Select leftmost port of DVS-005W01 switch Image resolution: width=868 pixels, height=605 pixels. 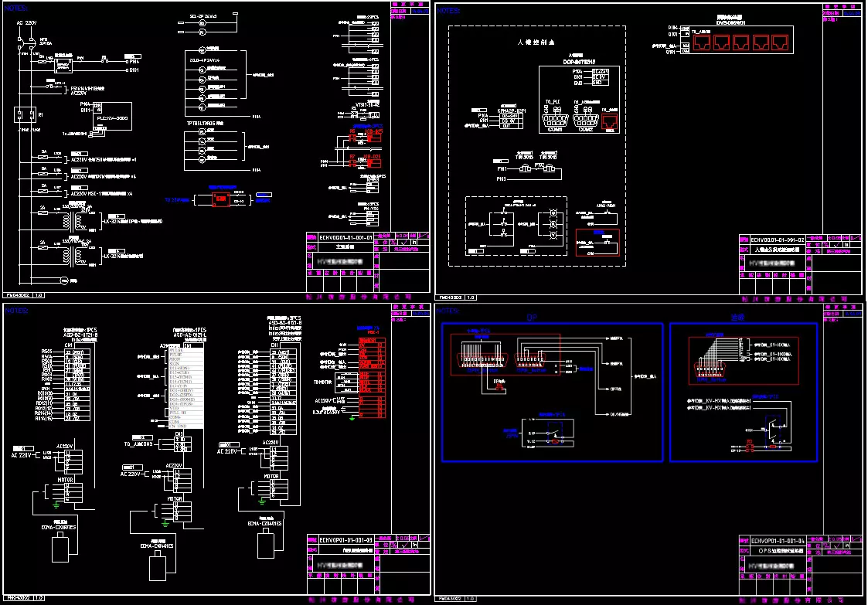[x=703, y=42]
